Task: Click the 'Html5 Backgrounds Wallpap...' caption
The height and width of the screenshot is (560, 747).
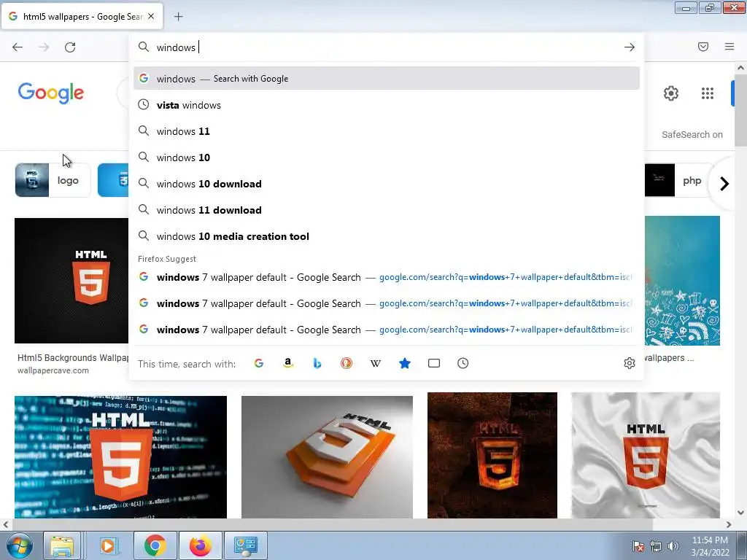Action: coord(73,357)
